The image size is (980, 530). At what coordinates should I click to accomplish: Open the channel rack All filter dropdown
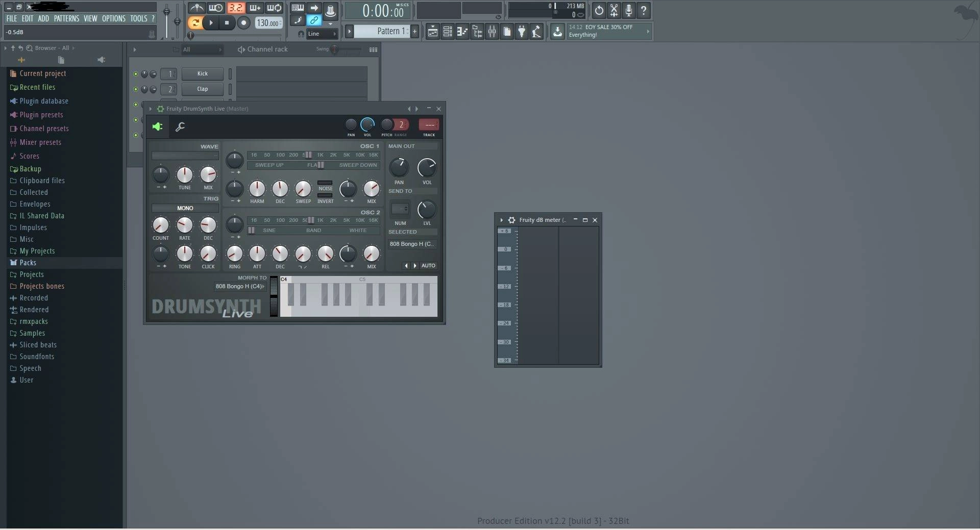pos(202,49)
